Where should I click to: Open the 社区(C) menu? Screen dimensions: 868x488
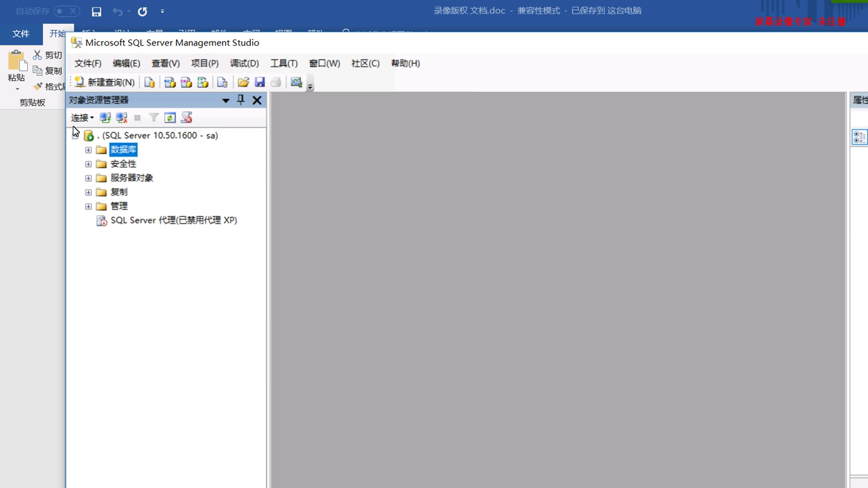pyautogui.click(x=365, y=63)
